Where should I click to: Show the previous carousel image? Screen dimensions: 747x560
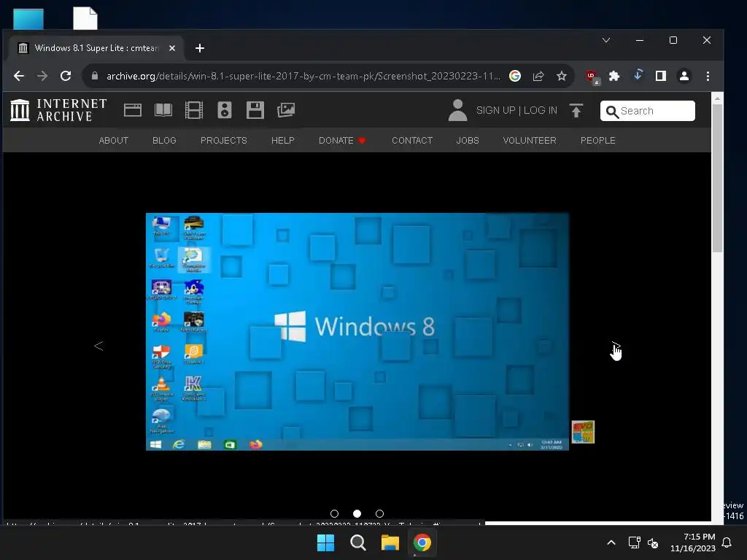(98, 346)
